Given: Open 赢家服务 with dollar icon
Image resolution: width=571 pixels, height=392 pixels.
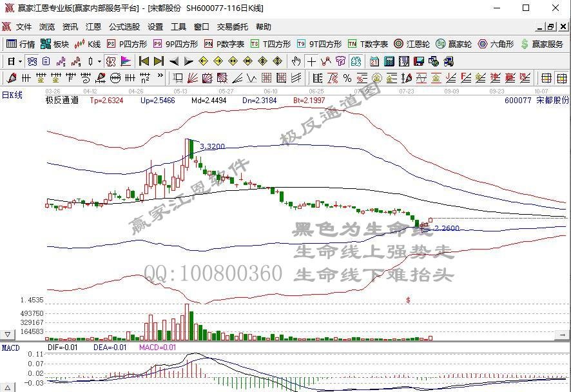Looking at the screenshot, I should point(541,44).
